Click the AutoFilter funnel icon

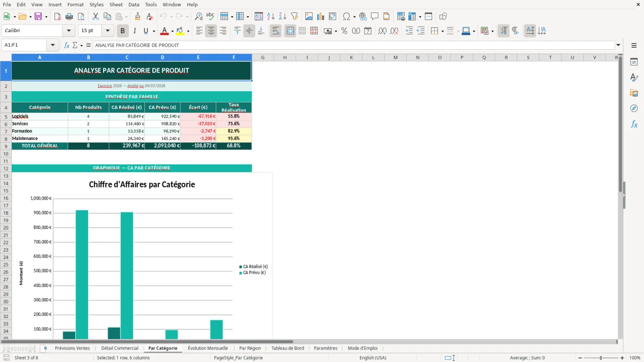pos(295,17)
